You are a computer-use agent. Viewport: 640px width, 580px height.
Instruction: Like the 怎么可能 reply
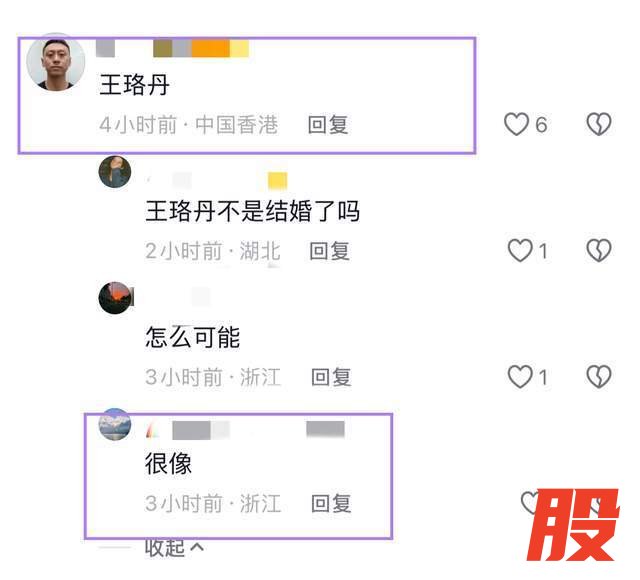pos(520,376)
